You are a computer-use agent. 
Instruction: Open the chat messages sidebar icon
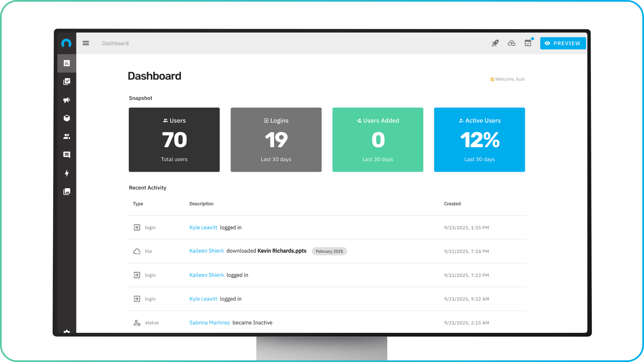point(67,155)
